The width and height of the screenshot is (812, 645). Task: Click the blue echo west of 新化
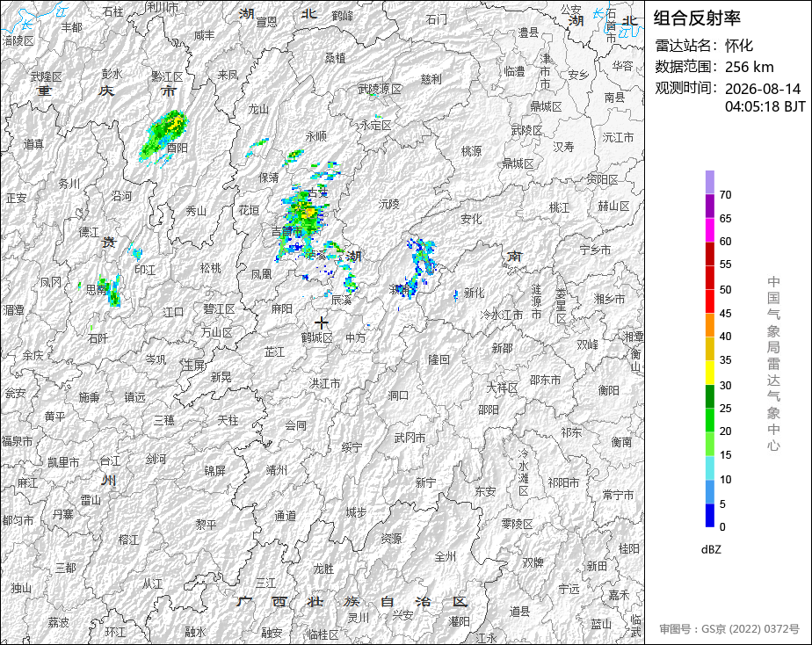coord(456,295)
